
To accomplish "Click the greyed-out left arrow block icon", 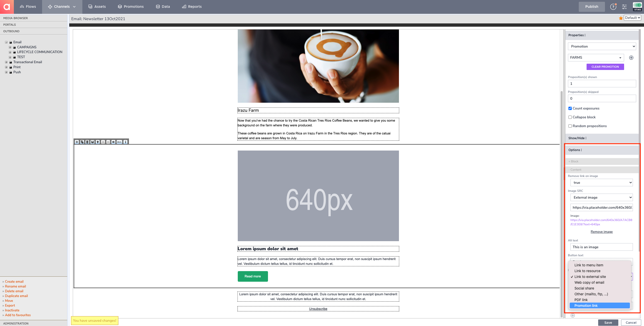I will (108, 142).
